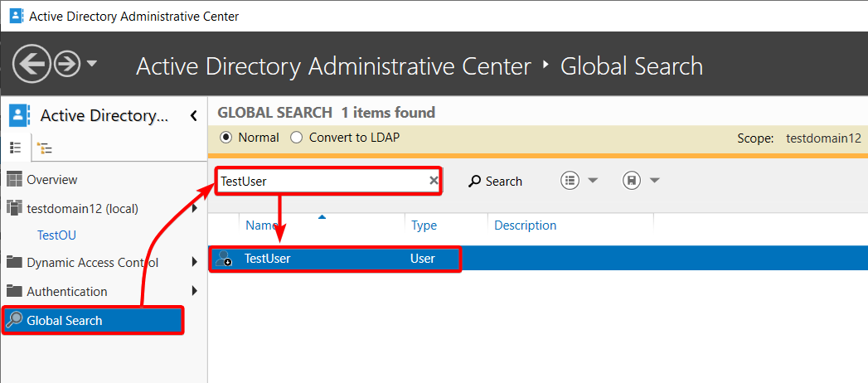Screen dimensions: 868x383
Task: Select the TestUser result row
Action: 538,258
